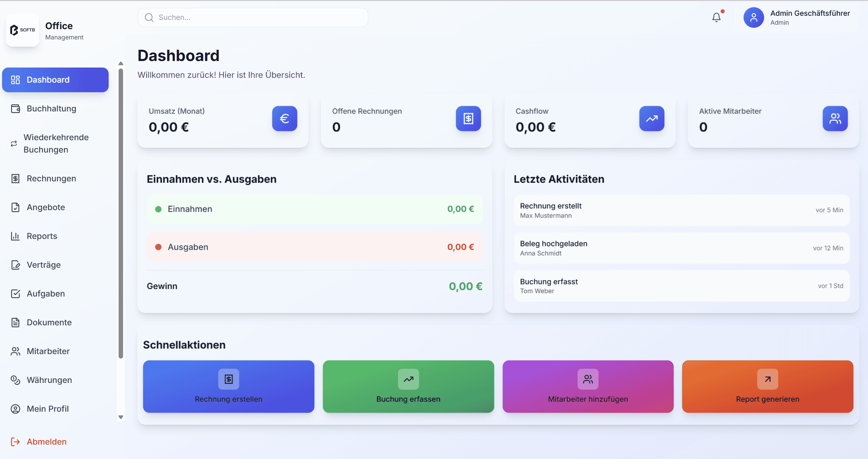Click the trend icon on the Cashflow card

(651, 119)
